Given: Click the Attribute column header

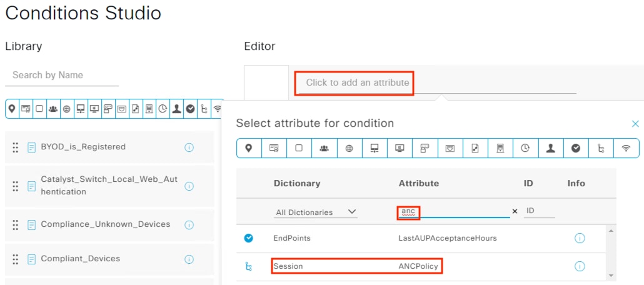Looking at the screenshot, I should 419,183.
